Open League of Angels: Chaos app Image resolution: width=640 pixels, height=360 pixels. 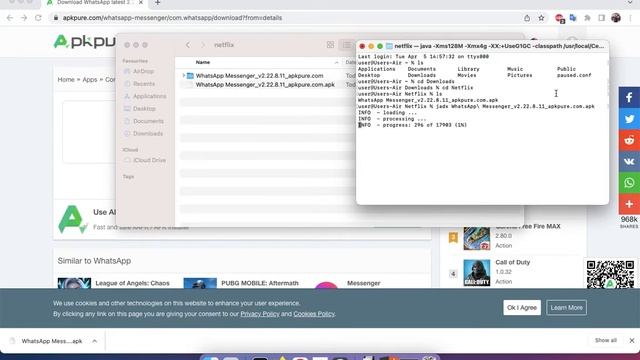(x=132, y=283)
